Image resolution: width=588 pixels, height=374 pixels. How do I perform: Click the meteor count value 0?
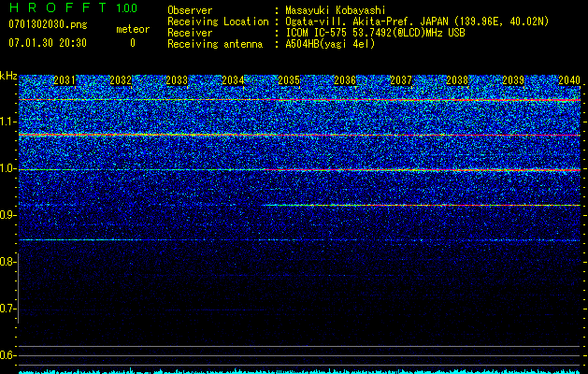(132, 43)
